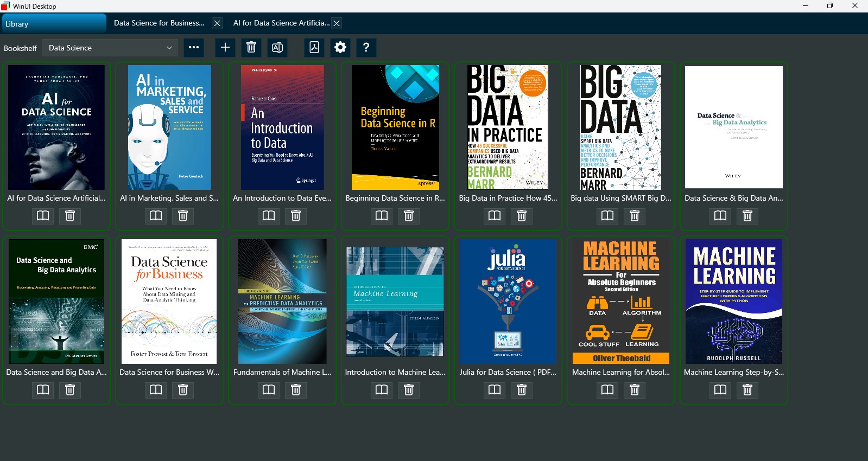The width and height of the screenshot is (868, 461).
Task: Delete Big data Using SMART book
Action: [635, 216]
